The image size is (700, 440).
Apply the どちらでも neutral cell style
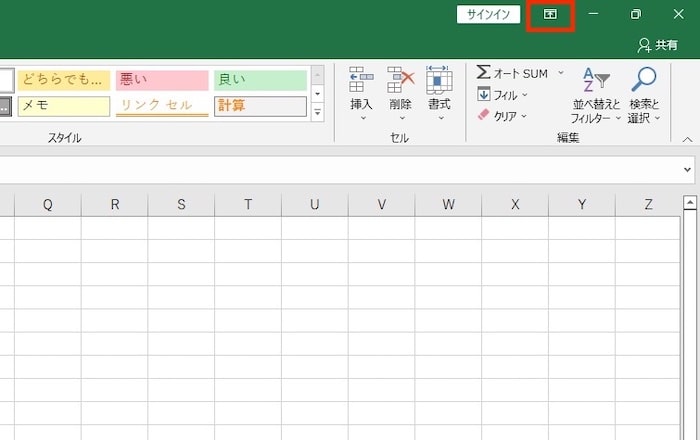tap(64, 80)
